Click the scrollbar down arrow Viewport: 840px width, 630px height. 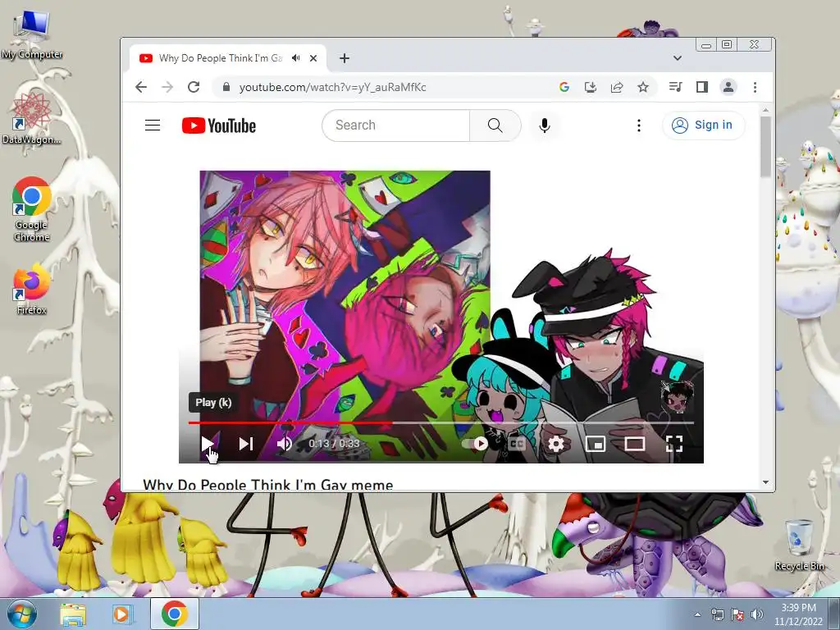tap(765, 482)
